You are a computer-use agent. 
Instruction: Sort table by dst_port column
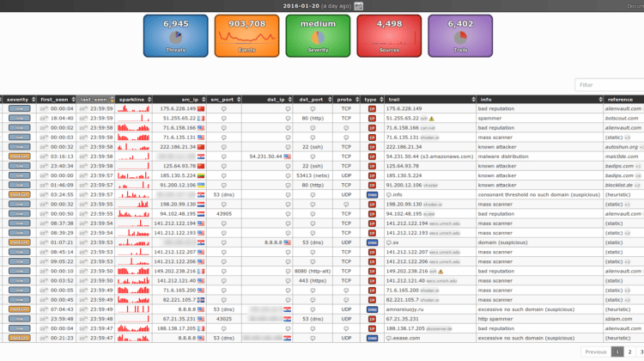tap(313, 100)
